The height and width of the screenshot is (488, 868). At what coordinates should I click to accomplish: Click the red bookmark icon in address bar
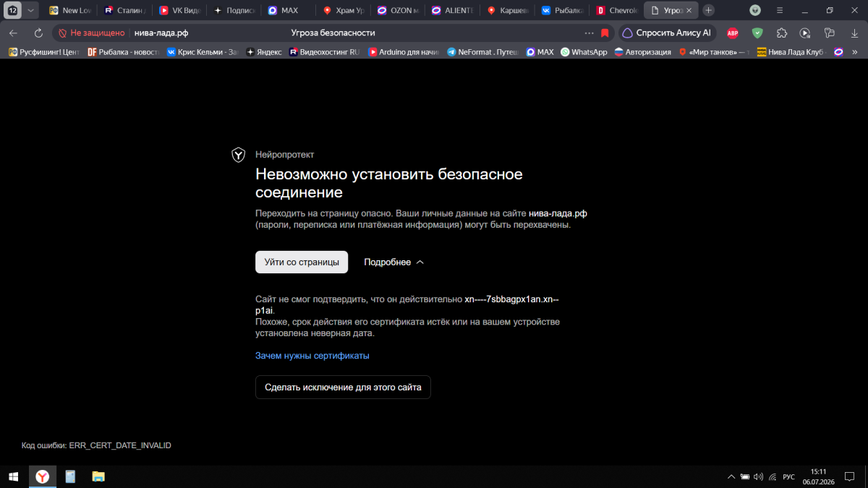pos(605,33)
